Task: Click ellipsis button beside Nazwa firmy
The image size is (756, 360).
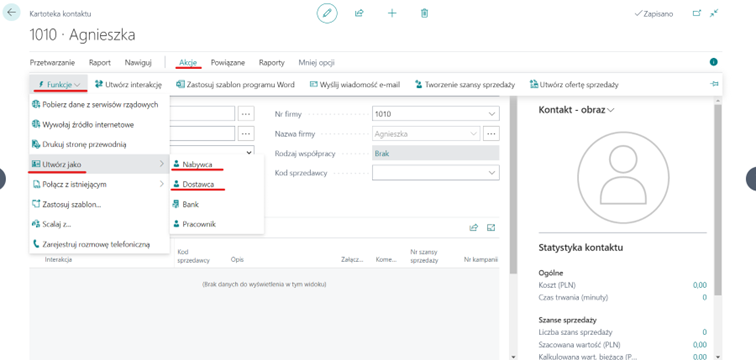Action: point(491,134)
